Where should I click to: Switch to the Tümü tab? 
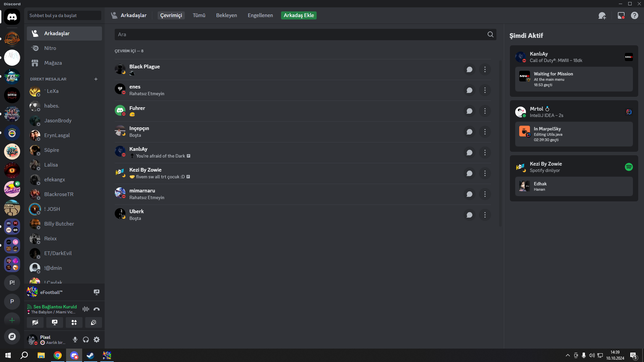[199, 15]
